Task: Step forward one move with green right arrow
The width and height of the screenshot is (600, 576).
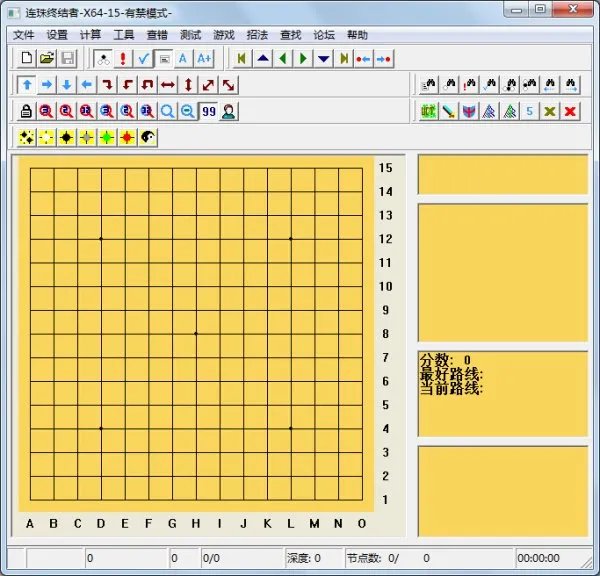Action: 303,59
